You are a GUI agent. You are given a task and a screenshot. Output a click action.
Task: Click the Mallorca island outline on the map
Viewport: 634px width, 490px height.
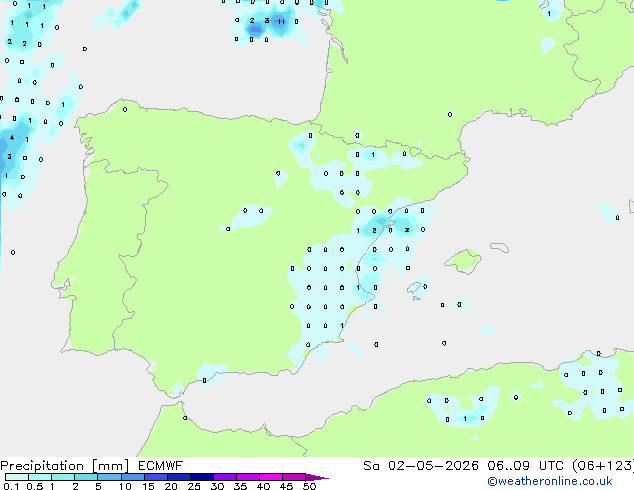coord(463,262)
